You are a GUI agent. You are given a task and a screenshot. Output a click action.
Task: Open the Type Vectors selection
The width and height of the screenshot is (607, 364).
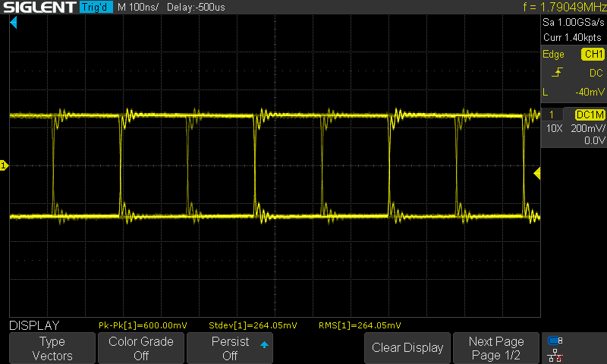(52, 348)
